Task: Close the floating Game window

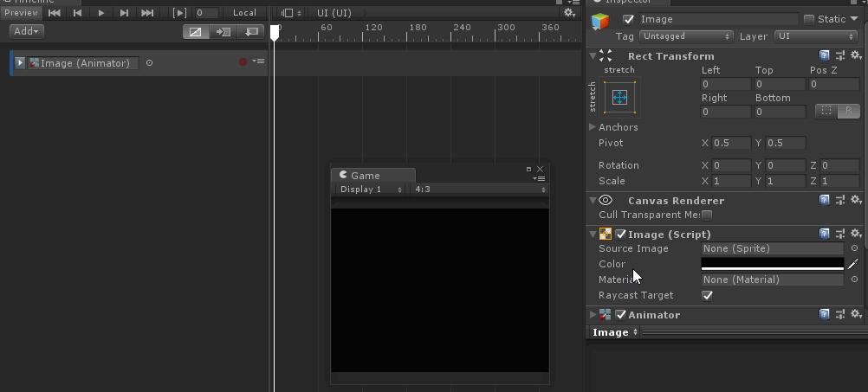Action: coord(541,170)
